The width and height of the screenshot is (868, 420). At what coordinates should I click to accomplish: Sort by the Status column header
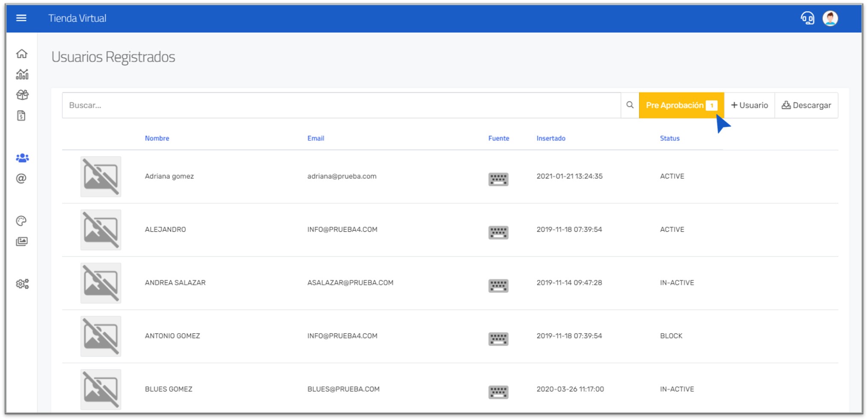coord(670,138)
